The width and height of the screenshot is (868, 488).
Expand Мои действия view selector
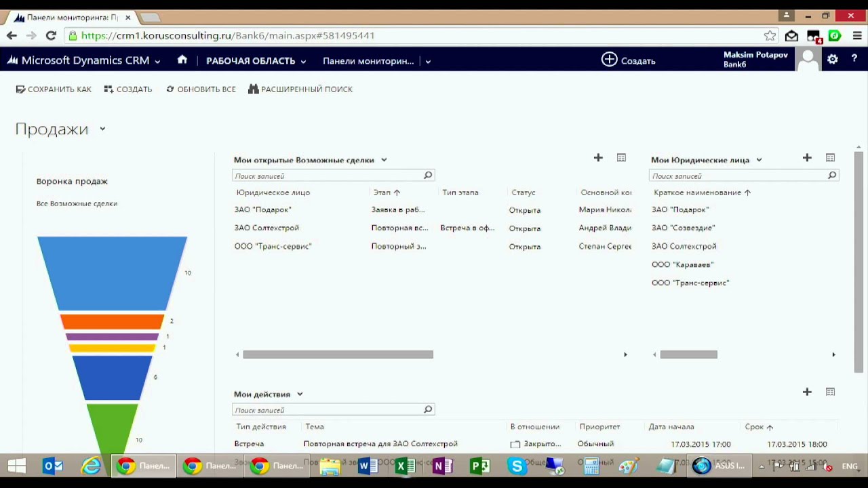(300, 394)
